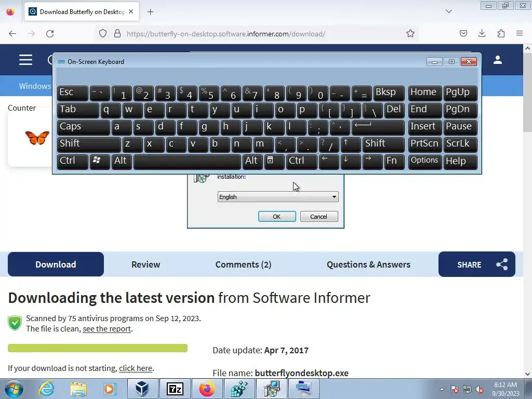Image resolution: width=532 pixels, height=399 pixels.
Task: Click the site padlock icon
Action: click(x=117, y=34)
